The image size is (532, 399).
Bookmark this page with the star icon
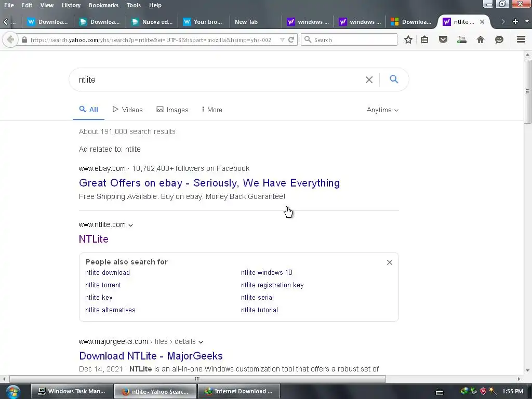click(408, 39)
